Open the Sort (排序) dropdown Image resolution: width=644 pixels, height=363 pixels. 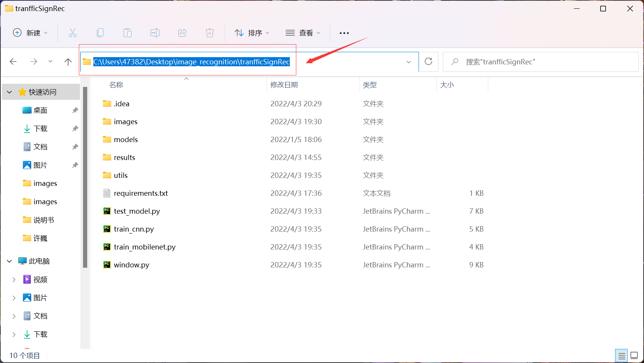252,33
